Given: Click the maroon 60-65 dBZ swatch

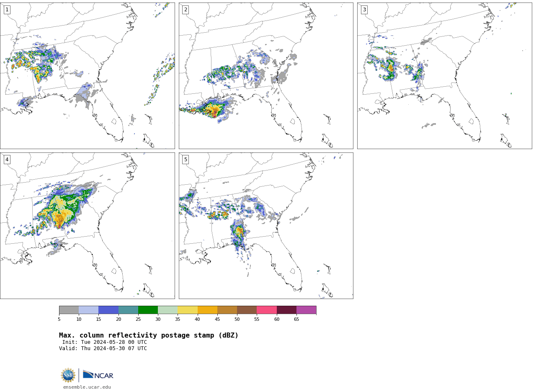Looking at the screenshot, I should coord(286,310).
